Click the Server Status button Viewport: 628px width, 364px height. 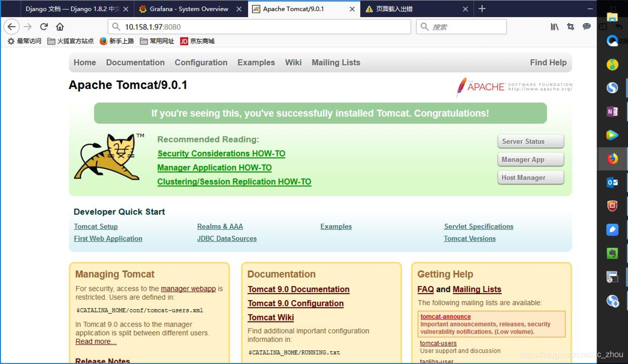coord(531,141)
